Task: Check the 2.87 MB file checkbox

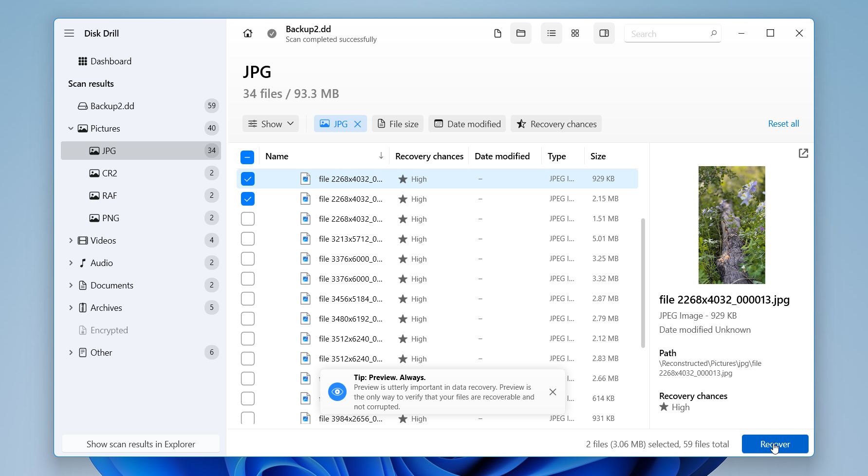Action: coord(248,299)
